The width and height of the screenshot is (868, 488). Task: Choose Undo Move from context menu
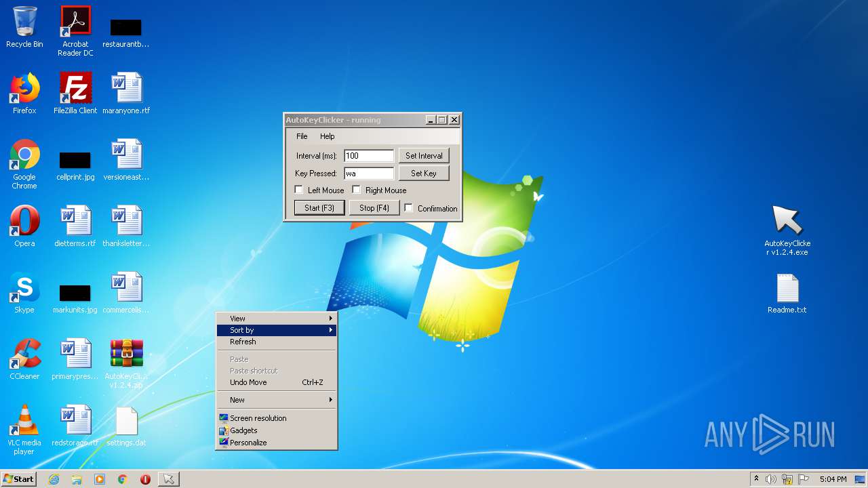(x=277, y=382)
